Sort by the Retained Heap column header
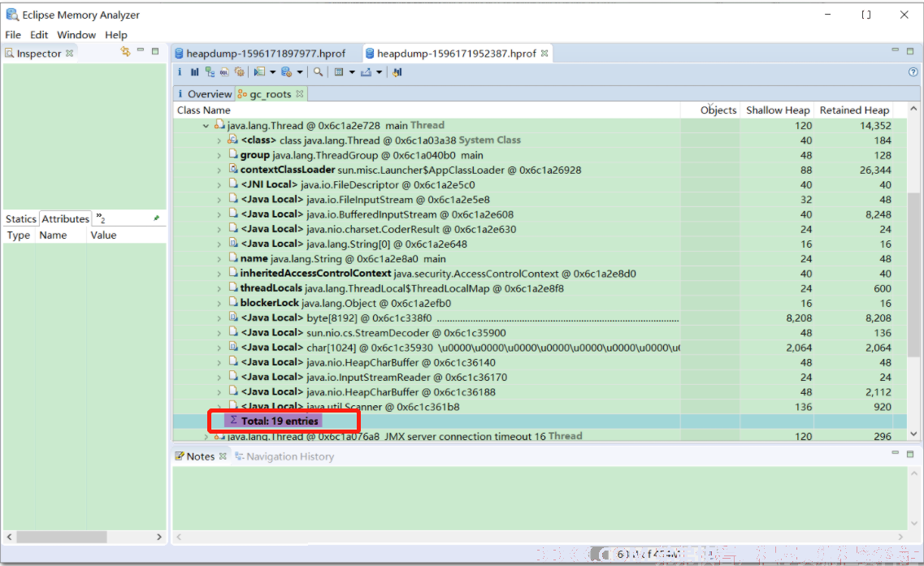The width and height of the screenshot is (924, 566). pyautogui.click(x=854, y=110)
